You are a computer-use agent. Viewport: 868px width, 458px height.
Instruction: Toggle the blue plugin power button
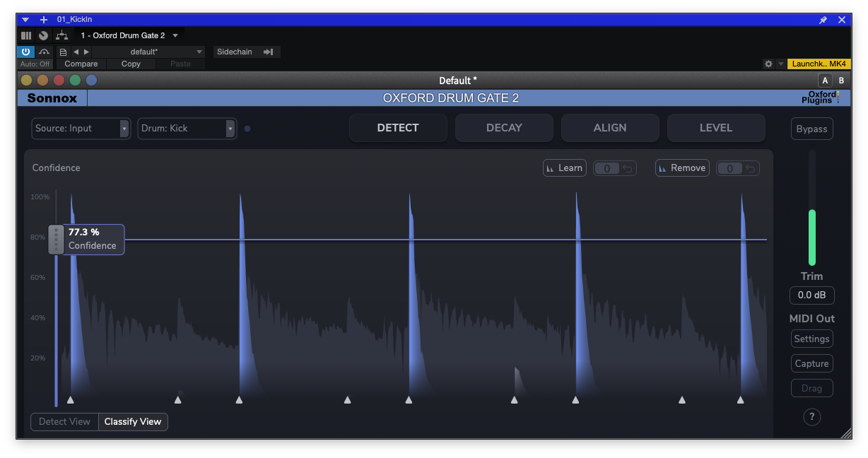pos(25,52)
